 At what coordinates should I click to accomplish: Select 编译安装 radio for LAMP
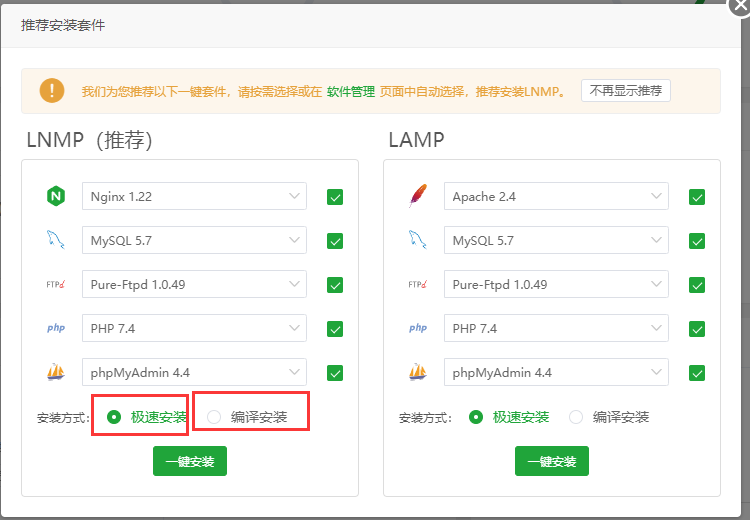pyautogui.click(x=576, y=417)
